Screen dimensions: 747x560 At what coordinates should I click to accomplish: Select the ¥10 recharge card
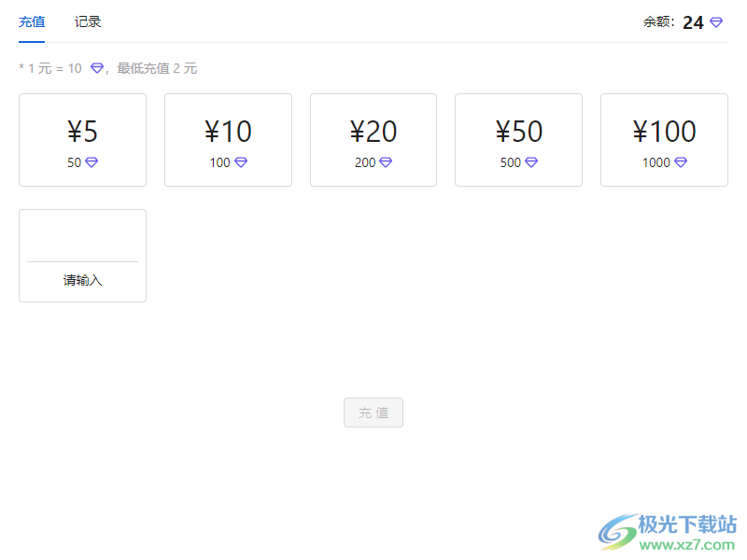click(x=228, y=140)
